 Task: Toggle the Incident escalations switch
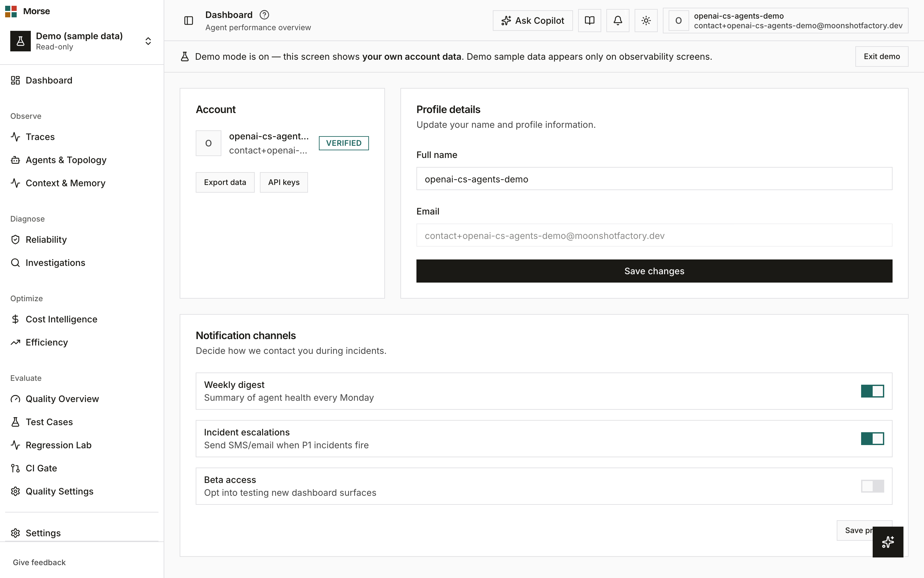[872, 438]
